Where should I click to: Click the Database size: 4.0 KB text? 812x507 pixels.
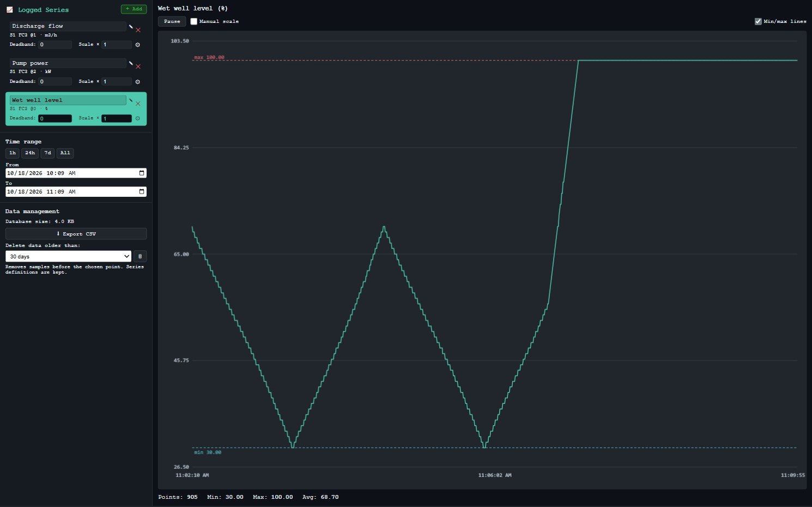[40, 221]
